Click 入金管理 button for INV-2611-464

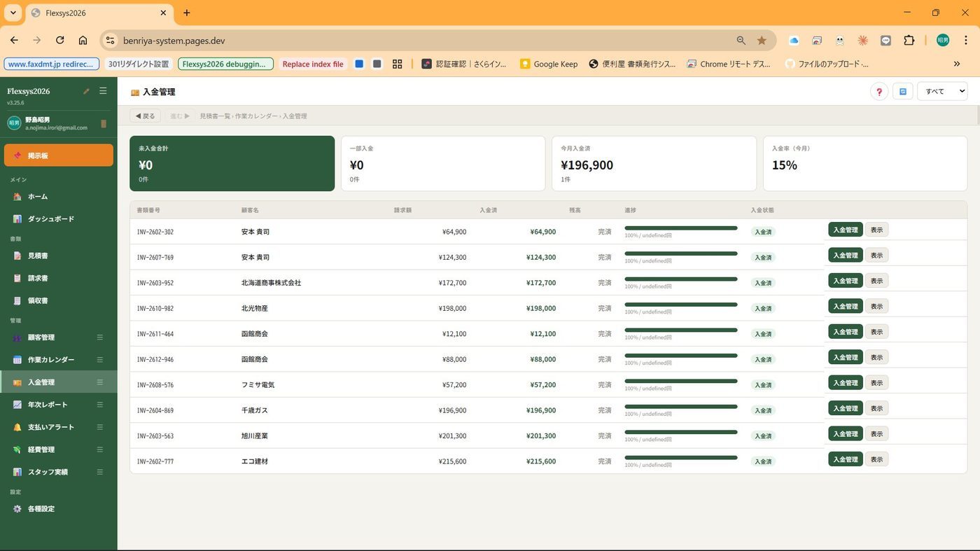tap(846, 332)
